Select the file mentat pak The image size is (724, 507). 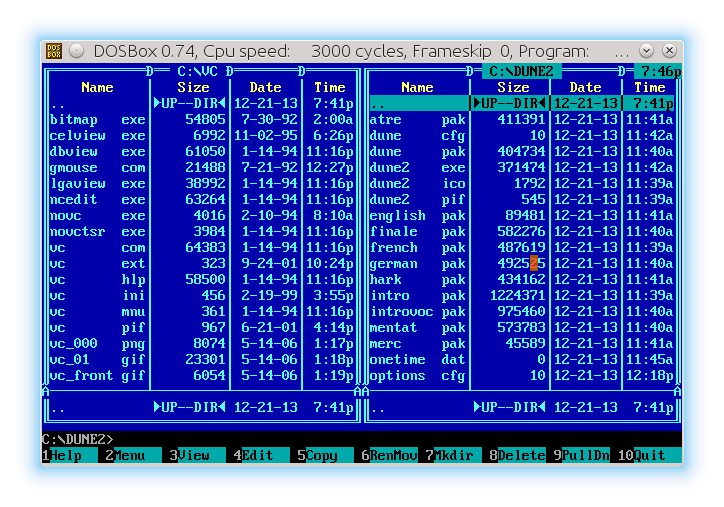point(522,327)
